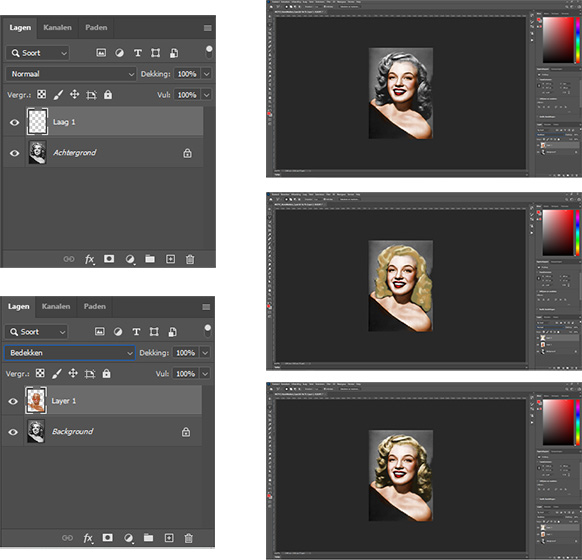Open Soort filter dropdown in Laag 1 panel
This screenshot has width=582, height=560.
[x=37, y=53]
